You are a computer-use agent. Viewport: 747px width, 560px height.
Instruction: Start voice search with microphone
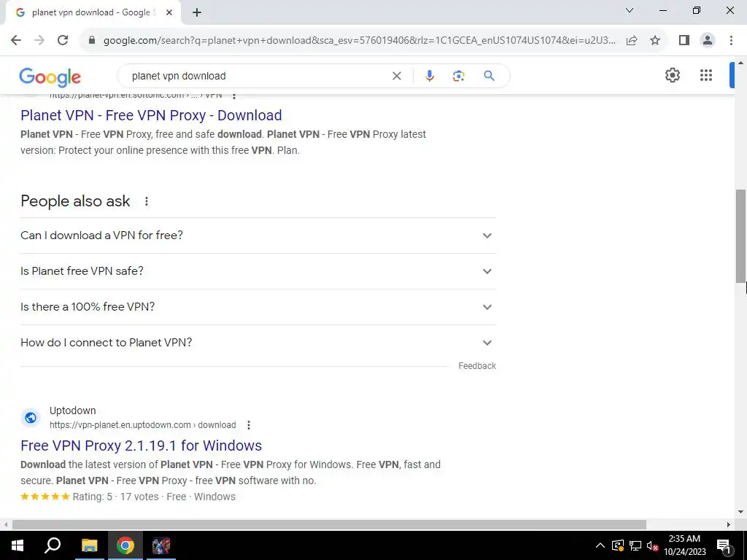429,76
